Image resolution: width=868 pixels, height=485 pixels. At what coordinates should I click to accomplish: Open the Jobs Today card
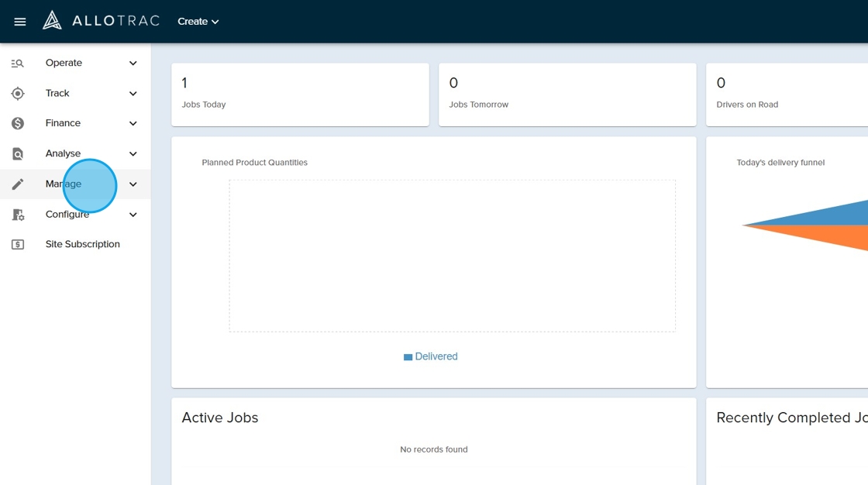[x=300, y=95]
